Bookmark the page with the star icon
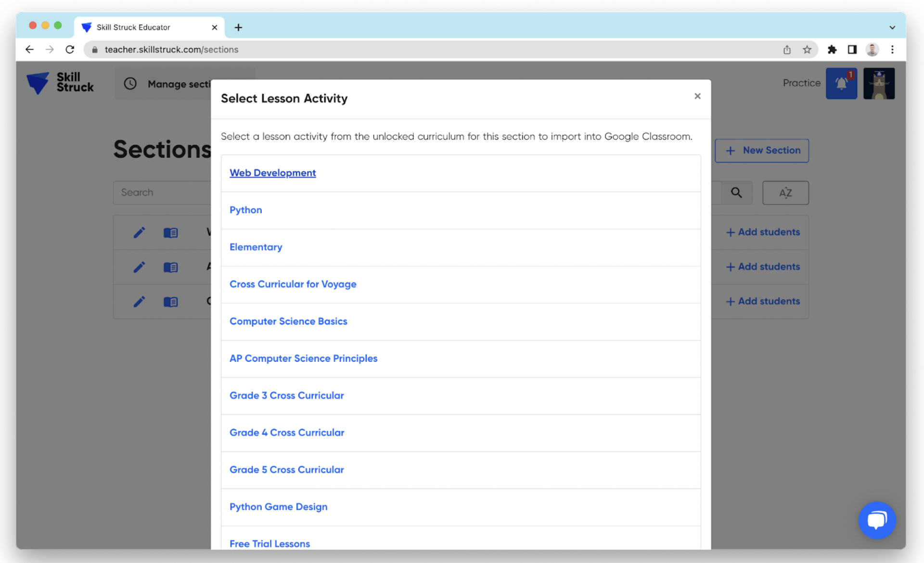924x563 pixels. click(807, 49)
